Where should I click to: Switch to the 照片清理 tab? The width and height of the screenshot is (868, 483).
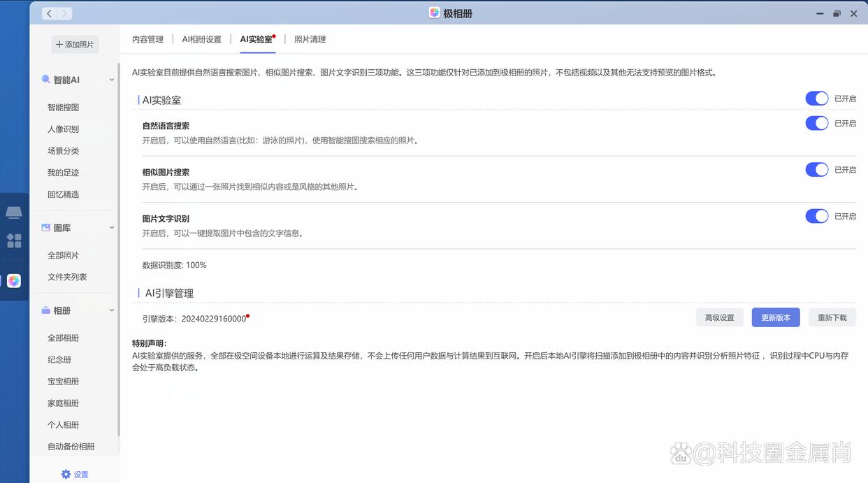point(310,39)
